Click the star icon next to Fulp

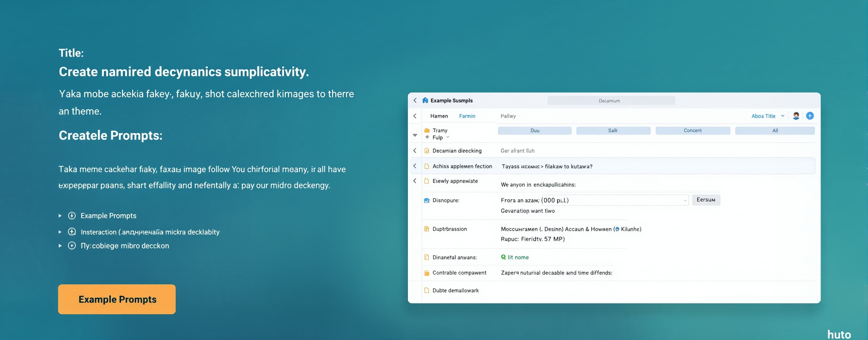427,137
